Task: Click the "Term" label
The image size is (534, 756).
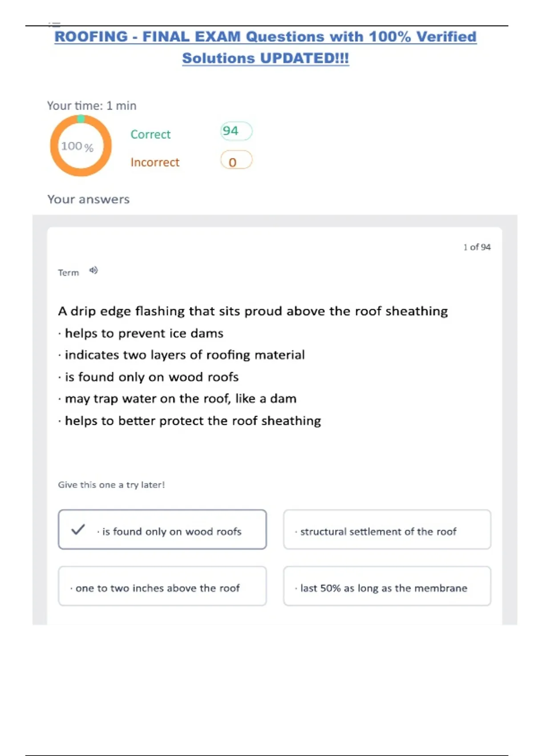Action: coord(68,273)
